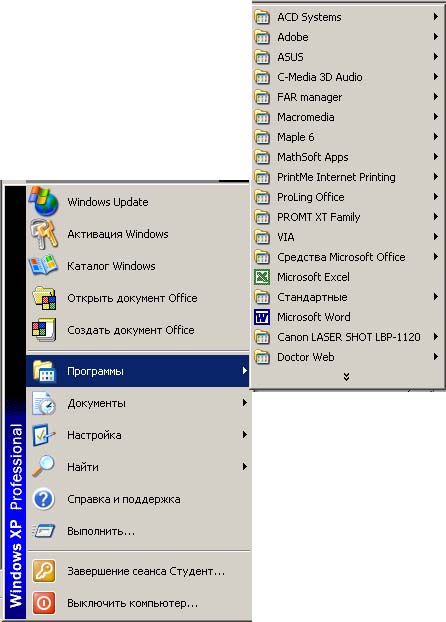
Task: Click the Выполнить run icon
Action: tap(44, 531)
